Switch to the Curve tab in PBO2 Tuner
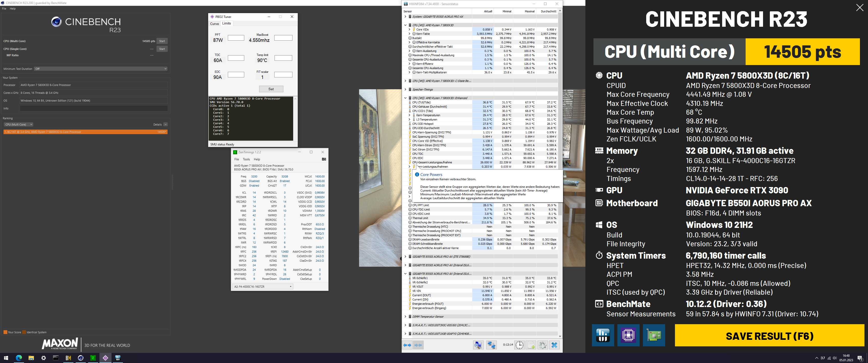Image resolution: width=868 pixels, height=363 pixels. (214, 24)
